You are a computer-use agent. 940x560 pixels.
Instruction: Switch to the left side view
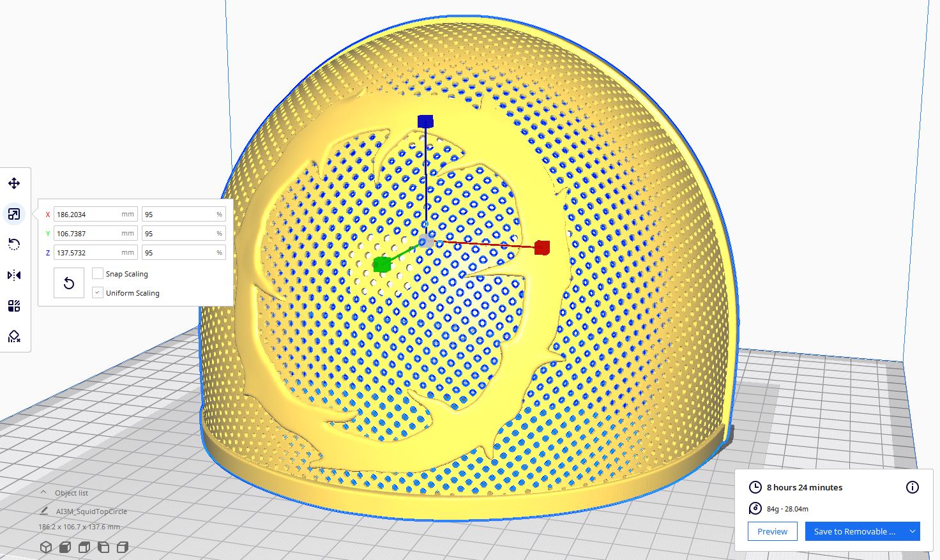[103, 547]
